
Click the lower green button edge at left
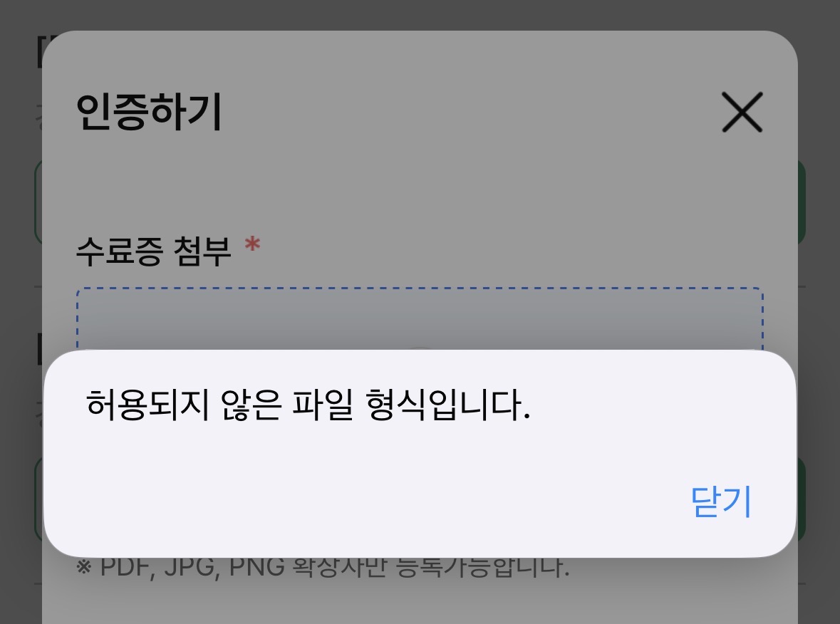click(x=38, y=498)
